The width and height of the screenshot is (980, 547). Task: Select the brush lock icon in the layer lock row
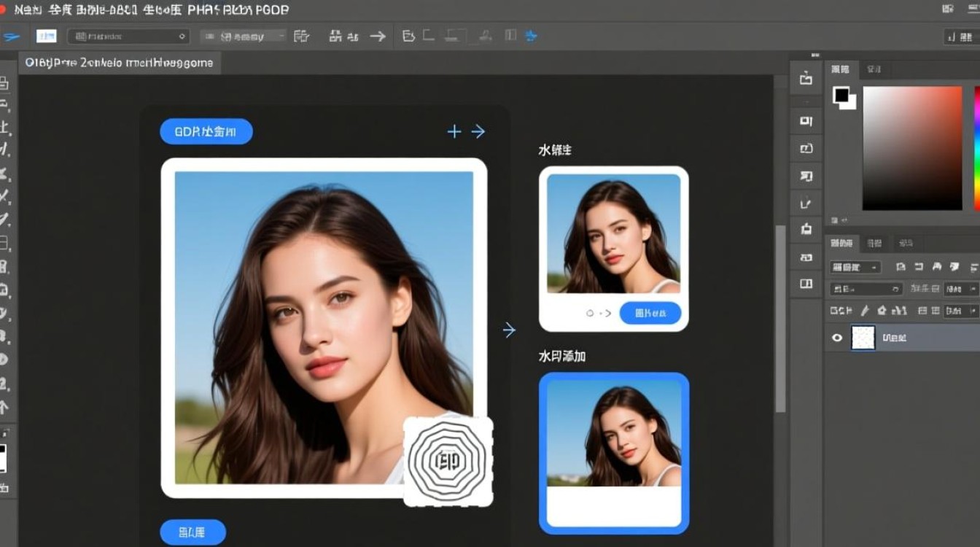click(x=865, y=311)
